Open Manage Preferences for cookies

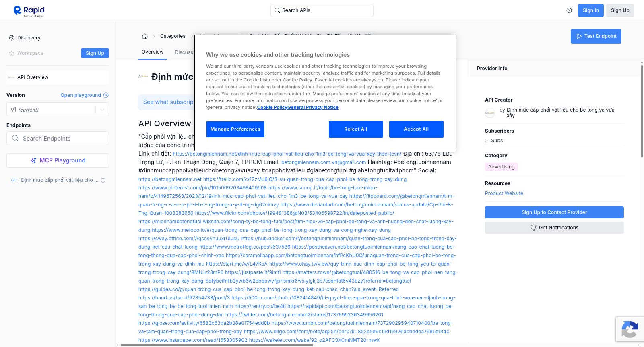[235, 129]
